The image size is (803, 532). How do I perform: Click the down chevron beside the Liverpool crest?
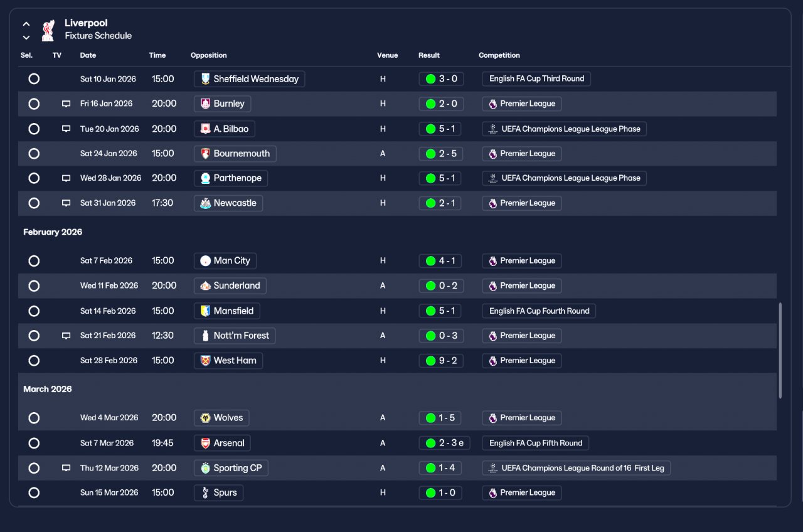click(26, 38)
